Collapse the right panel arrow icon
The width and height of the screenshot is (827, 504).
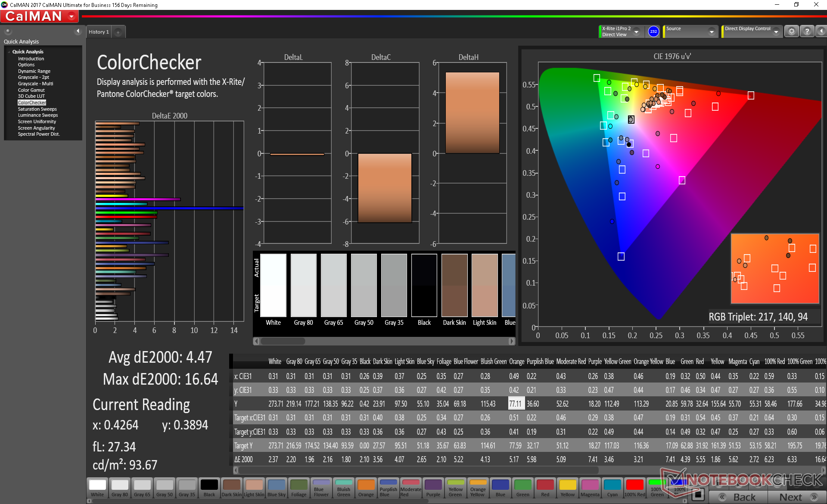[821, 31]
